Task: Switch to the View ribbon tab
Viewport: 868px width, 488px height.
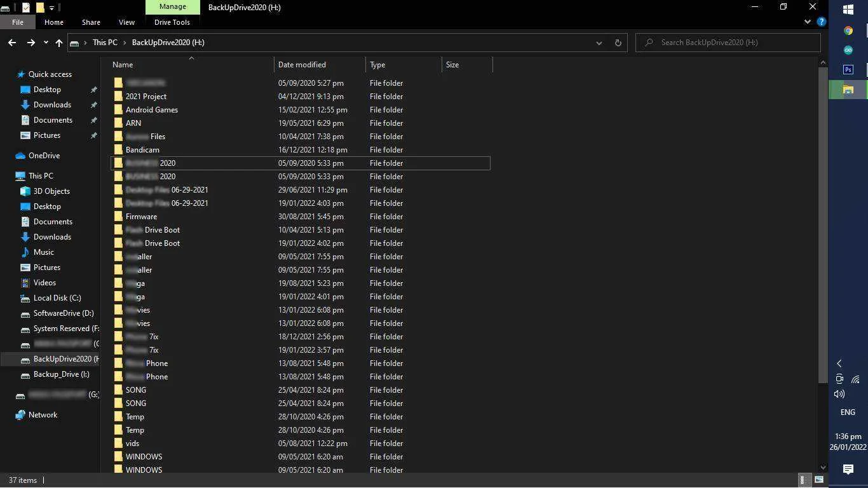Action: pyautogui.click(x=126, y=22)
